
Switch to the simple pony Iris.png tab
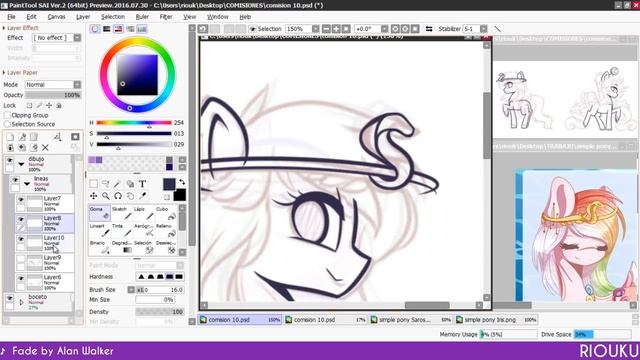point(496,320)
